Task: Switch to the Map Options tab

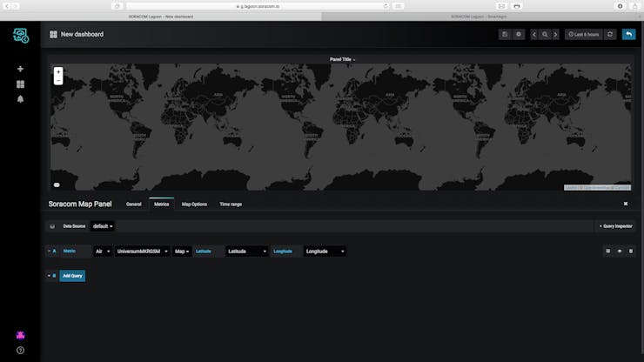Action: tap(194, 204)
